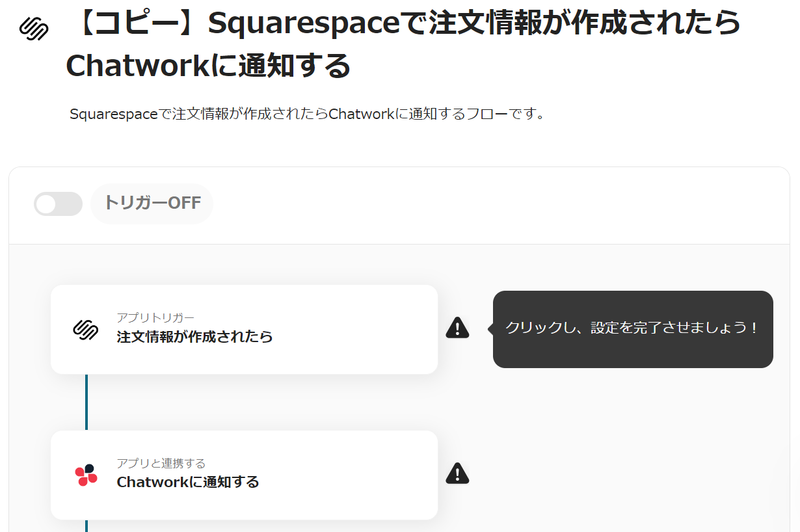Open the 注文情報が作成されたら trigger card

click(244, 329)
